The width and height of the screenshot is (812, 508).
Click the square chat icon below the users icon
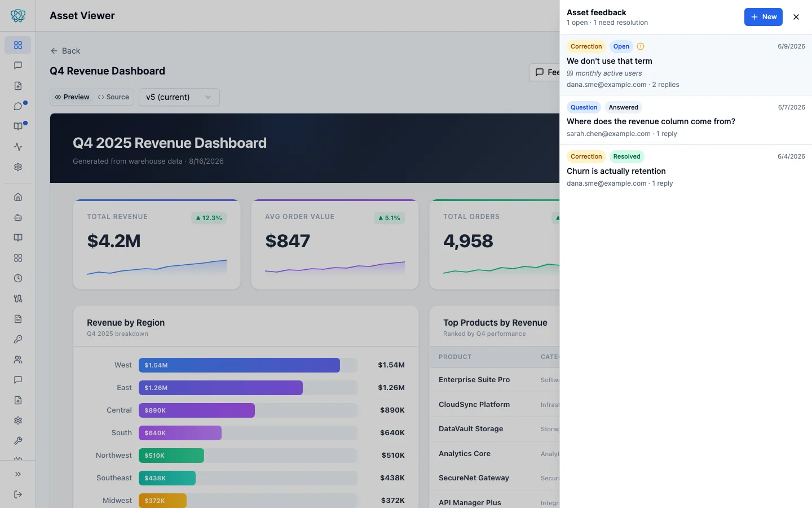(18, 380)
